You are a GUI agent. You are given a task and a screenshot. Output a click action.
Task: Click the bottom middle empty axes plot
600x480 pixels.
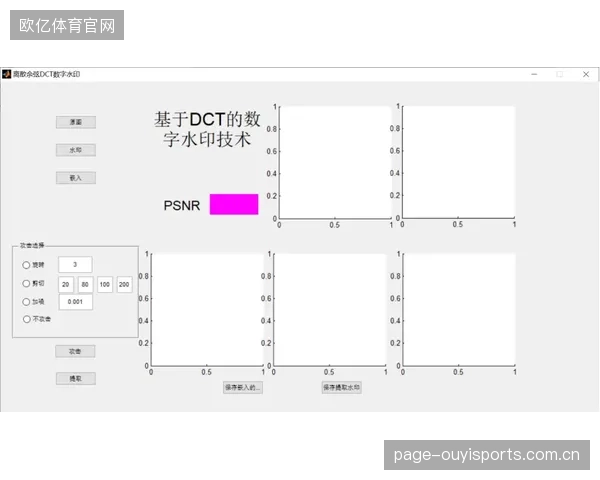click(330, 310)
